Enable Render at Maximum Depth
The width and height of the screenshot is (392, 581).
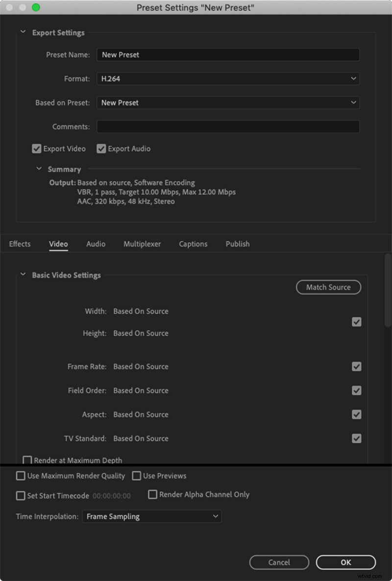27,460
